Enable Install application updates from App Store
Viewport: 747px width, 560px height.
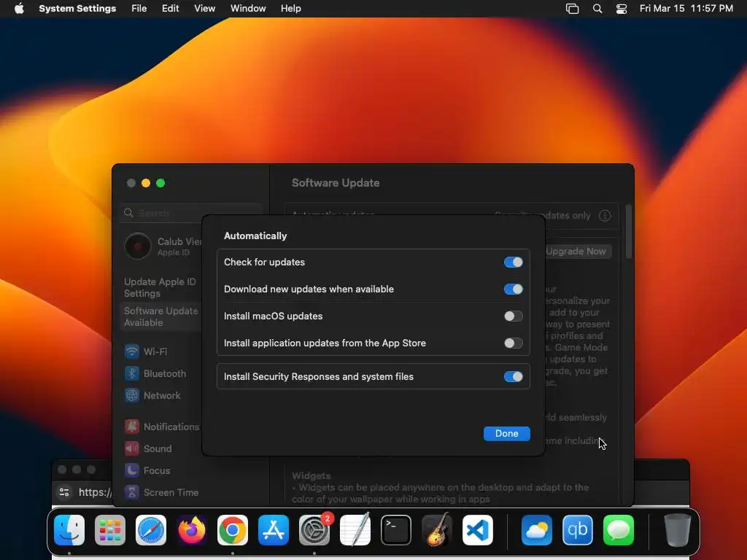[513, 343]
